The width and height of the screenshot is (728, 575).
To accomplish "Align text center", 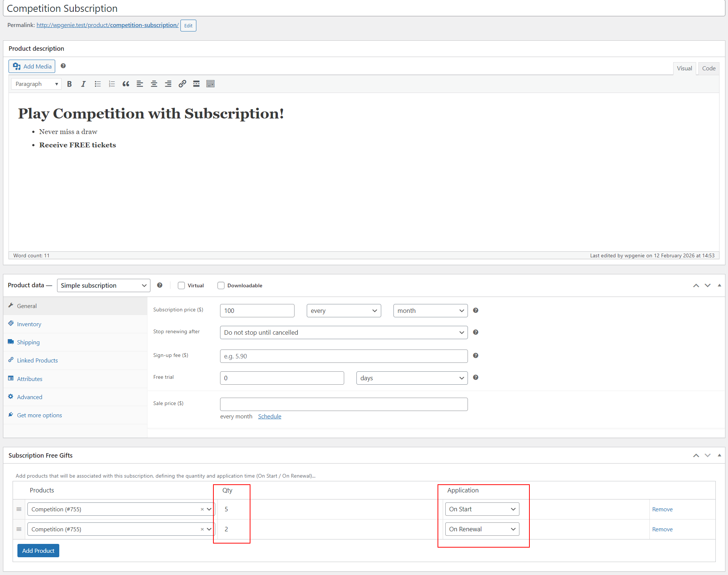I will (x=154, y=84).
